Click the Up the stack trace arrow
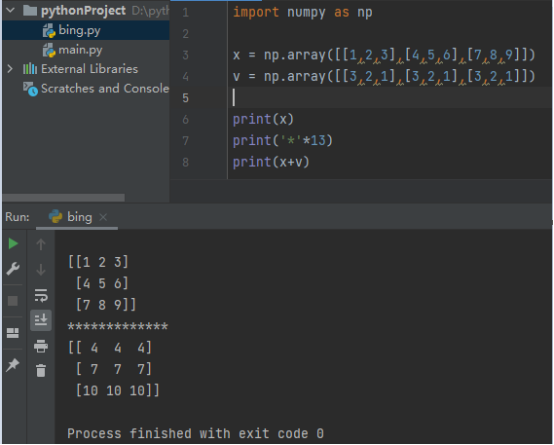The width and height of the screenshot is (554, 445). [x=41, y=244]
